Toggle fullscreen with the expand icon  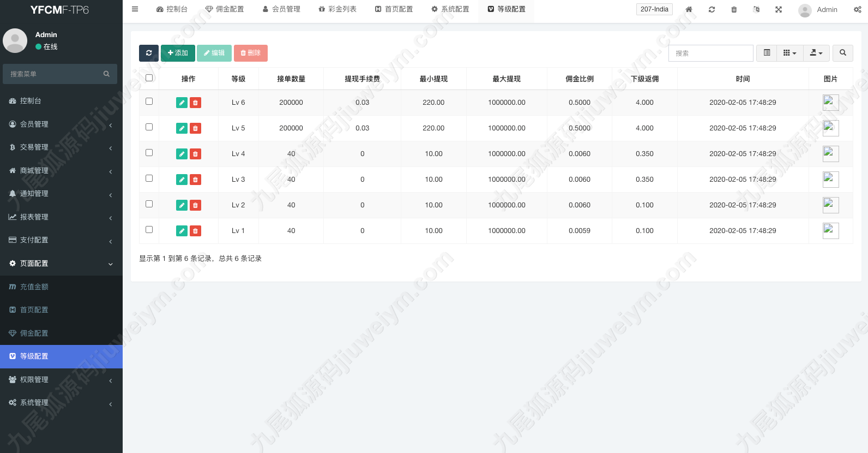[779, 10]
